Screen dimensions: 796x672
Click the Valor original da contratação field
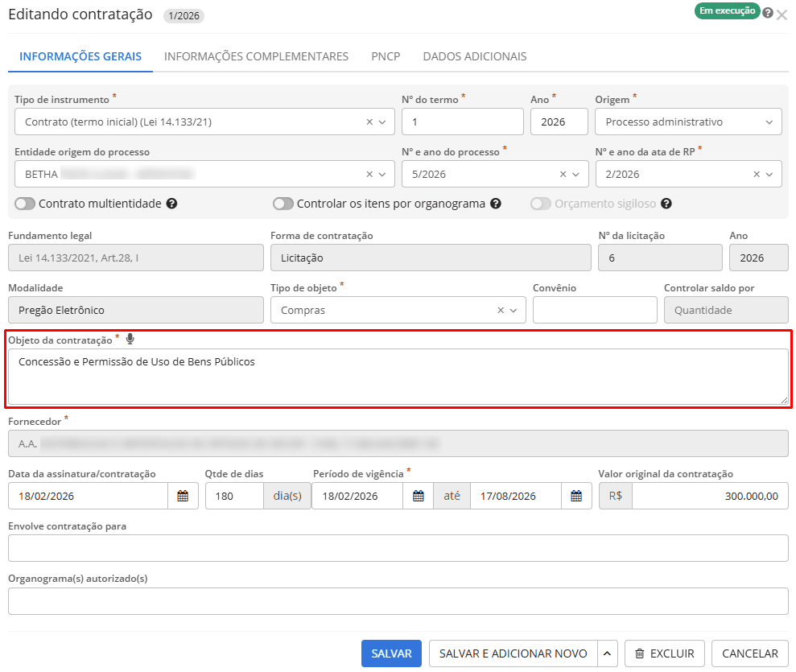point(708,497)
